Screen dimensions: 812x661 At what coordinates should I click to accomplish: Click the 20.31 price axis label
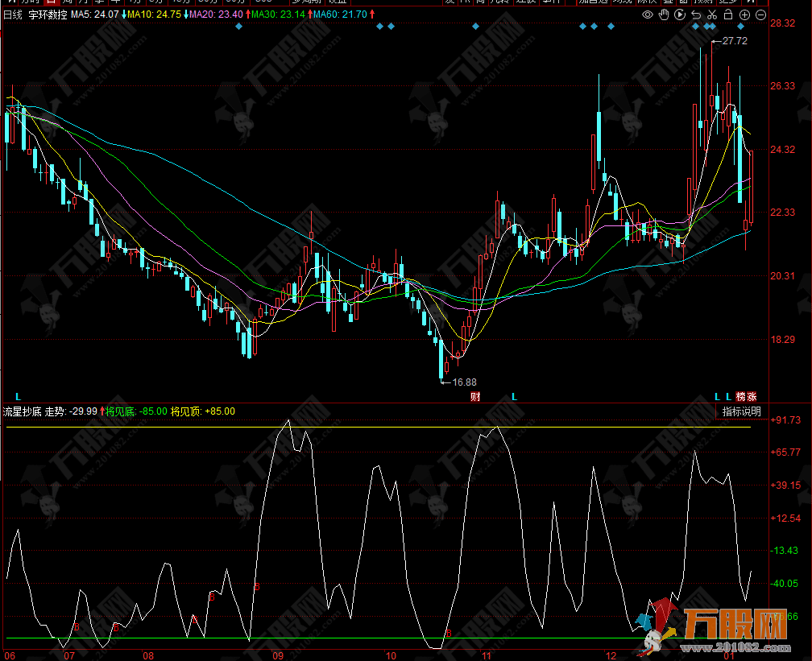point(782,276)
